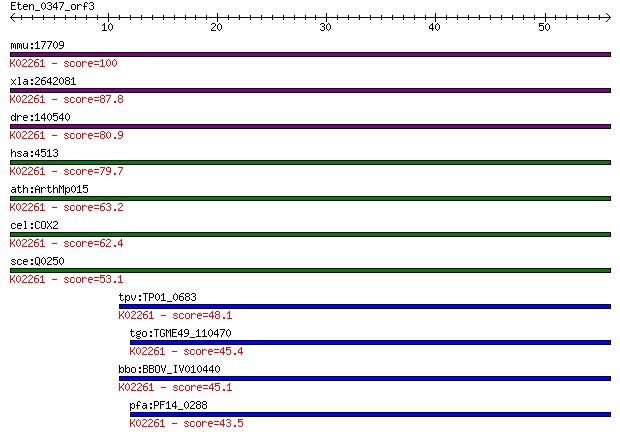Select the blue bar under tgo:TGME49_110470

(370, 342)
